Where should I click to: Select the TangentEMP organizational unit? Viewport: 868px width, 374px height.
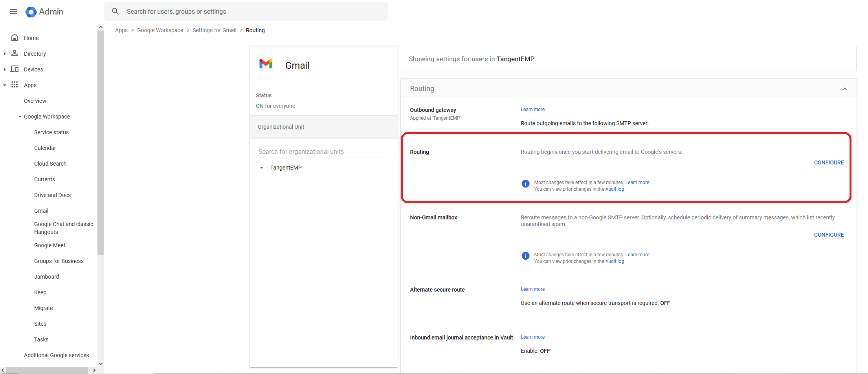286,168
